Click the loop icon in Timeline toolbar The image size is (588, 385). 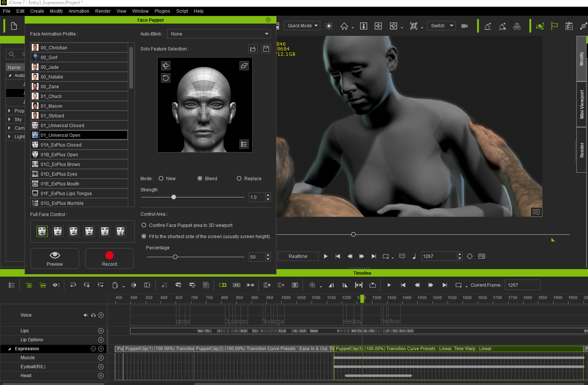(x=458, y=285)
